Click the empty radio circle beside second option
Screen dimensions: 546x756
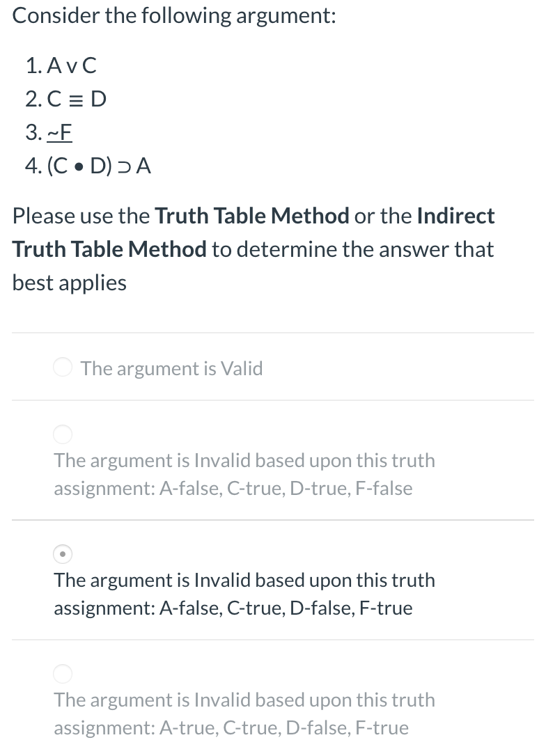[x=62, y=434]
